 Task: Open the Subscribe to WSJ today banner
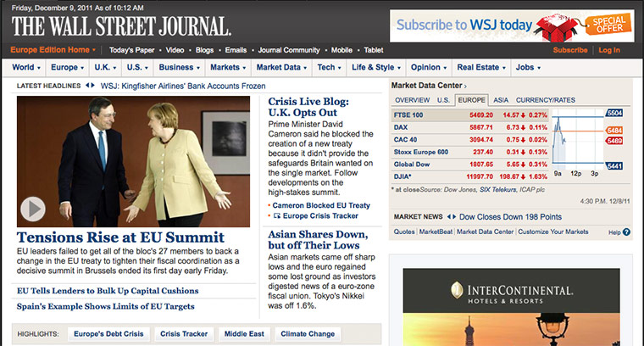[x=512, y=26]
